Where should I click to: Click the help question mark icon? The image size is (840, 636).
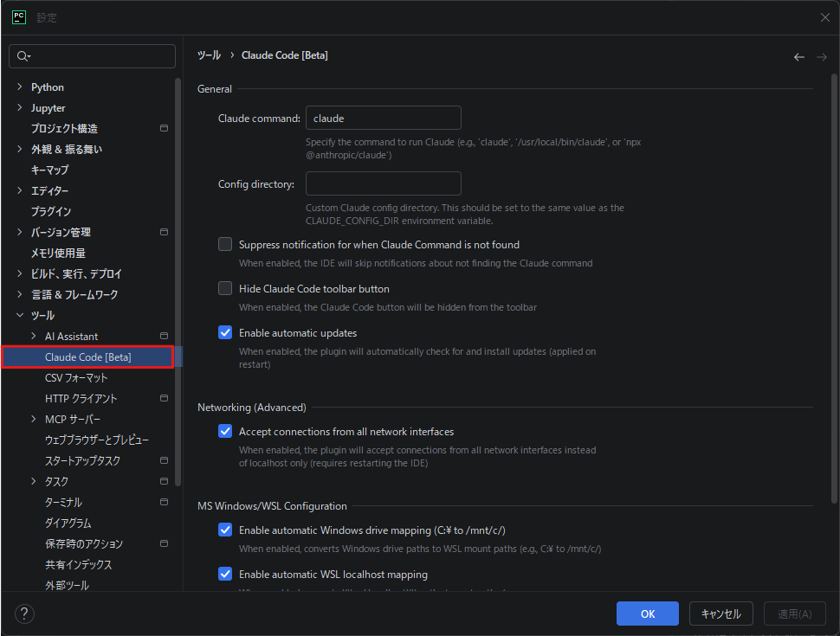(24, 614)
